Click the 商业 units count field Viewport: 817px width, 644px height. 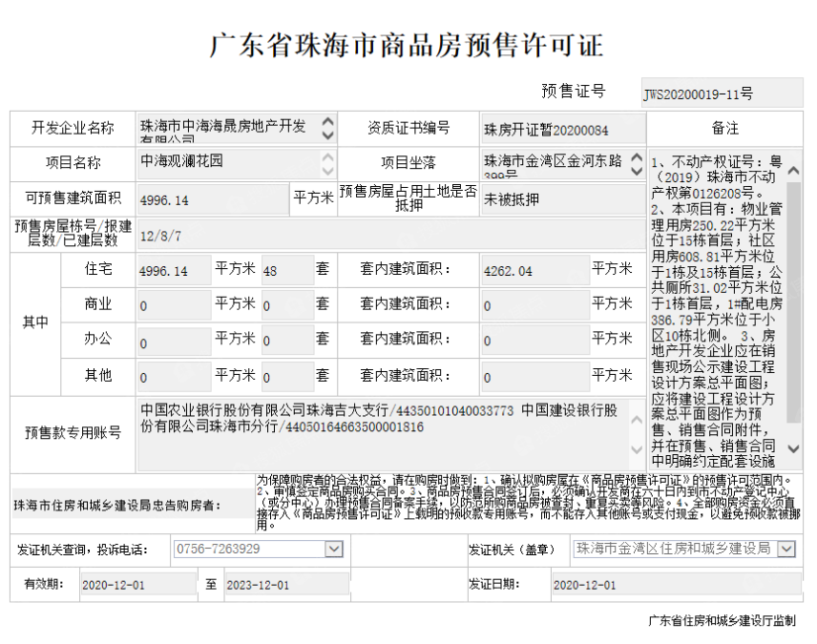pyautogui.click(x=287, y=305)
